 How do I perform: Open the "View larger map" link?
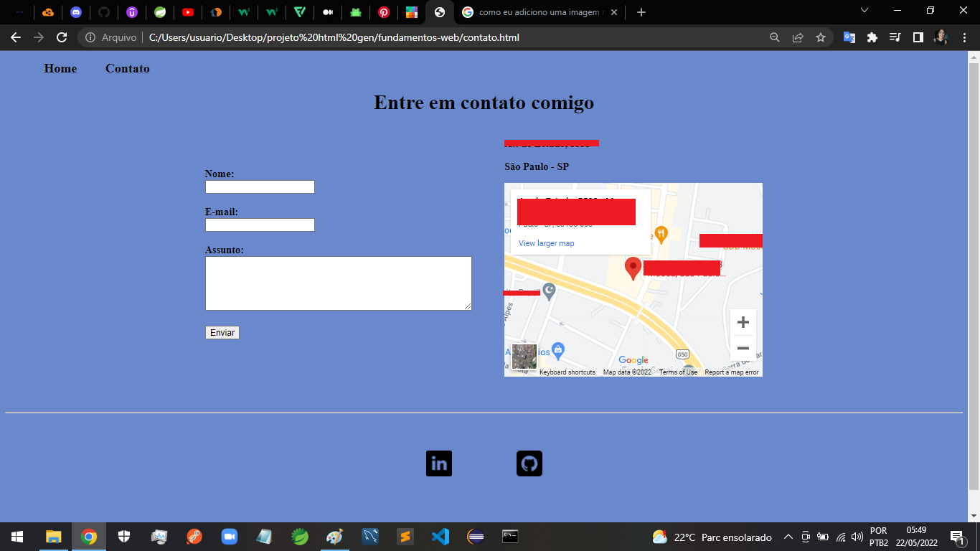click(x=546, y=243)
